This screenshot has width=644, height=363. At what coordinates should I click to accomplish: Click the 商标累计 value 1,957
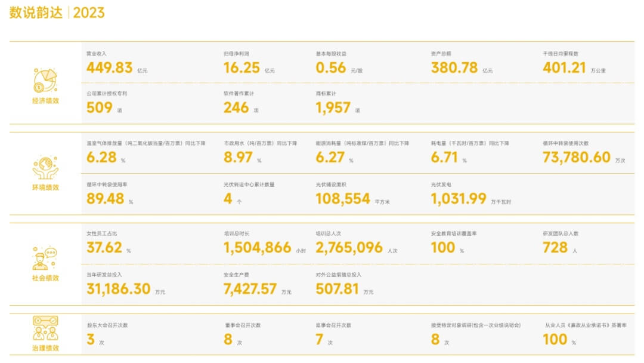[x=333, y=107]
